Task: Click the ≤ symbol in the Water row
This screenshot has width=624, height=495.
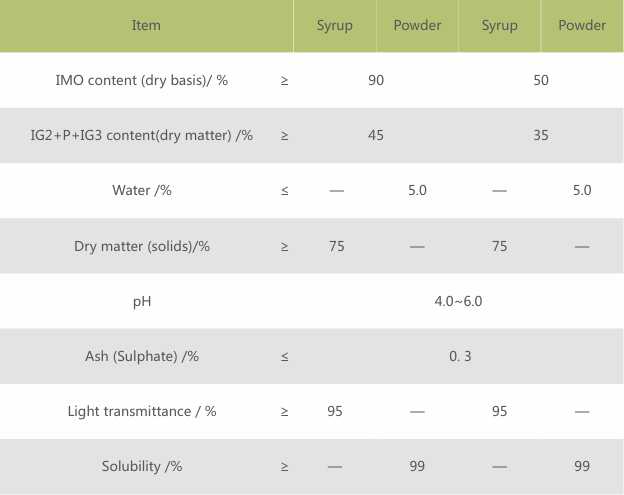Action: pos(285,190)
